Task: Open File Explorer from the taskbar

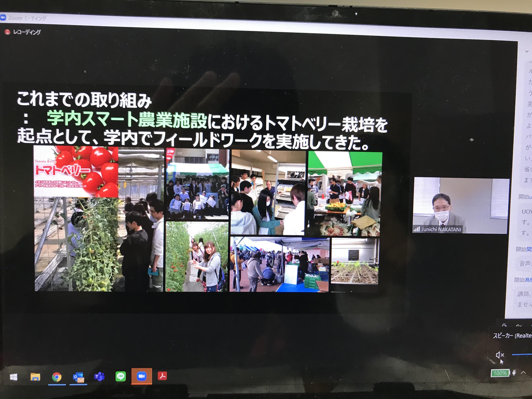Action: [x=35, y=377]
